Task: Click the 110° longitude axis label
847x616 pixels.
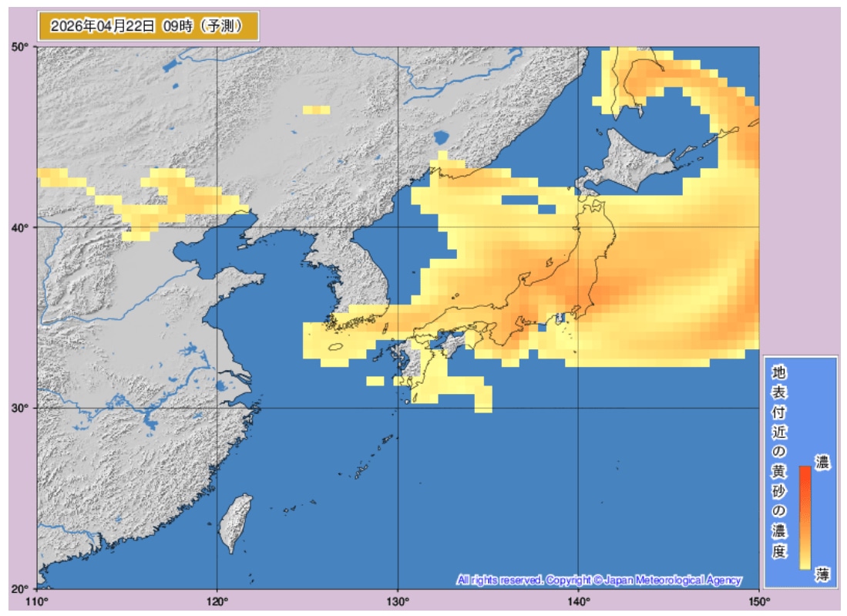Action: tap(37, 601)
